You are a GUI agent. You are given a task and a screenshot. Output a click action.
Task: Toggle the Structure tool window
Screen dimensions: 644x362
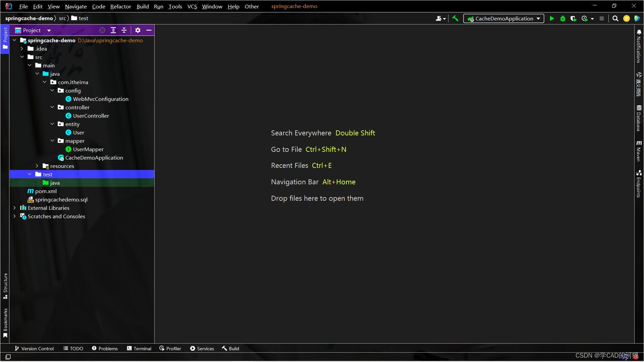[5, 286]
